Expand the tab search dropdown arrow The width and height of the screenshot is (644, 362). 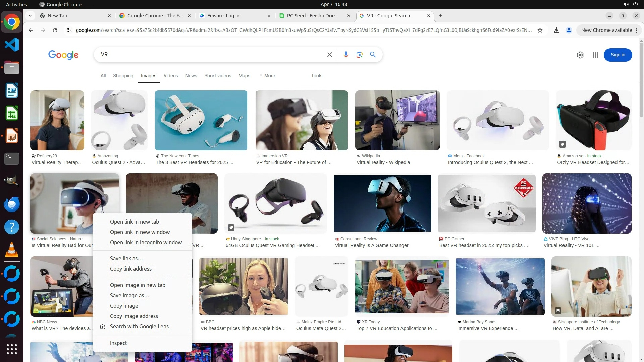click(30, 16)
